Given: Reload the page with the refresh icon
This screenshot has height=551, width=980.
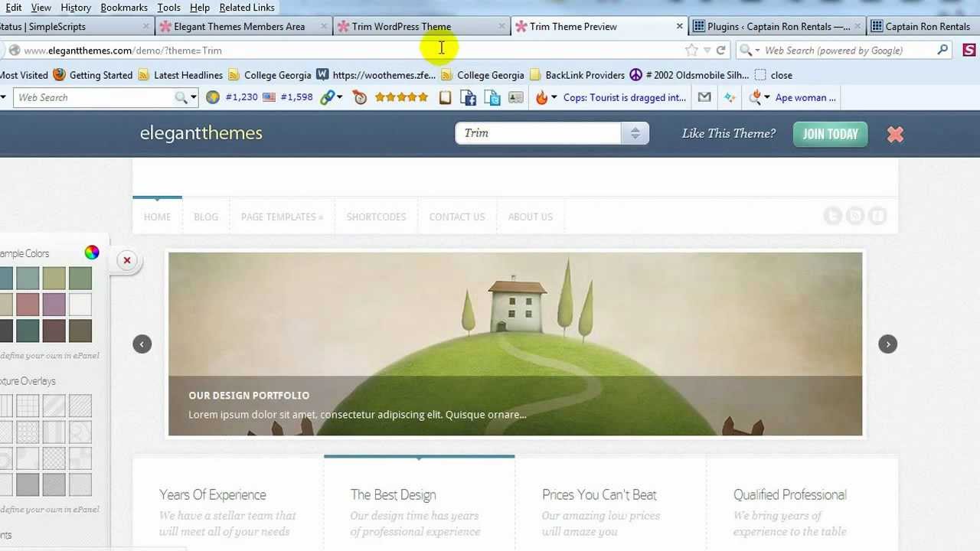Looking at the screenshot, I should 720,51.
